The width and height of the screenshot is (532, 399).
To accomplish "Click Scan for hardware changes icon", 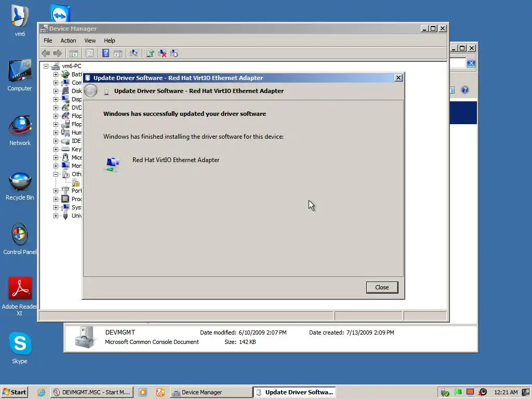I will (x=134, y=54).
